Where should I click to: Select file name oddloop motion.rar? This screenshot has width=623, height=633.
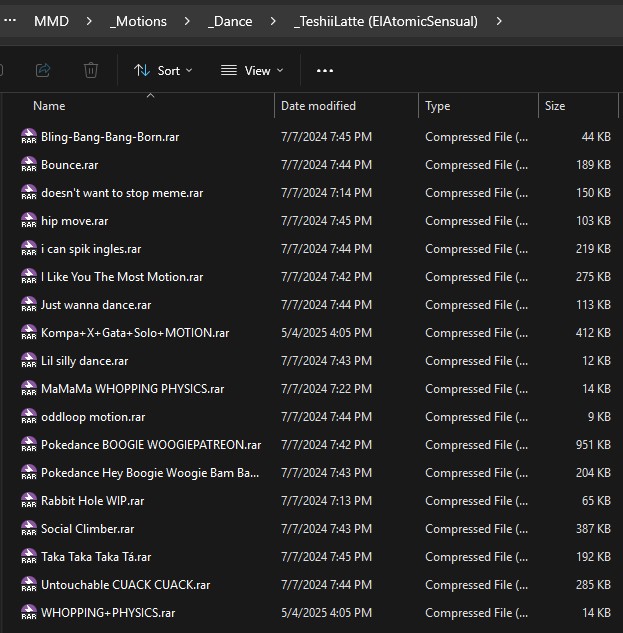coord(93,417)
